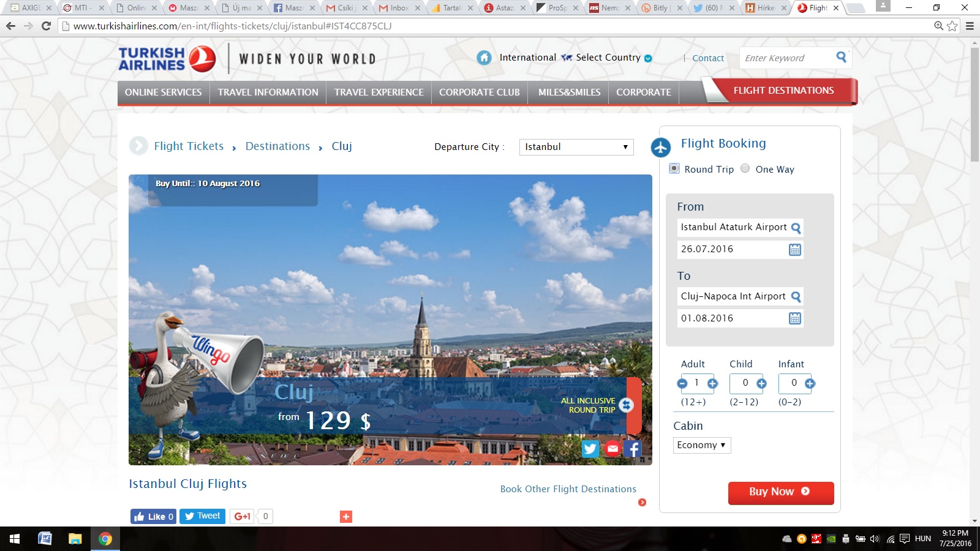This screenshot has width=980, height=551.
Task: Click the home icon beside International
Action: (484, 58)
